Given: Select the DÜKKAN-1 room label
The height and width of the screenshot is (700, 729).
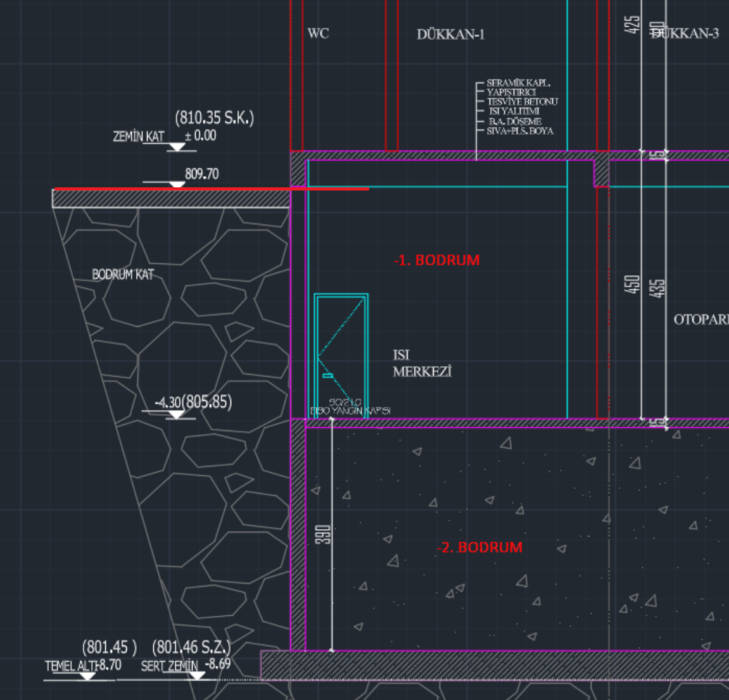Looking at the screenshot, I should click(450, 34).
